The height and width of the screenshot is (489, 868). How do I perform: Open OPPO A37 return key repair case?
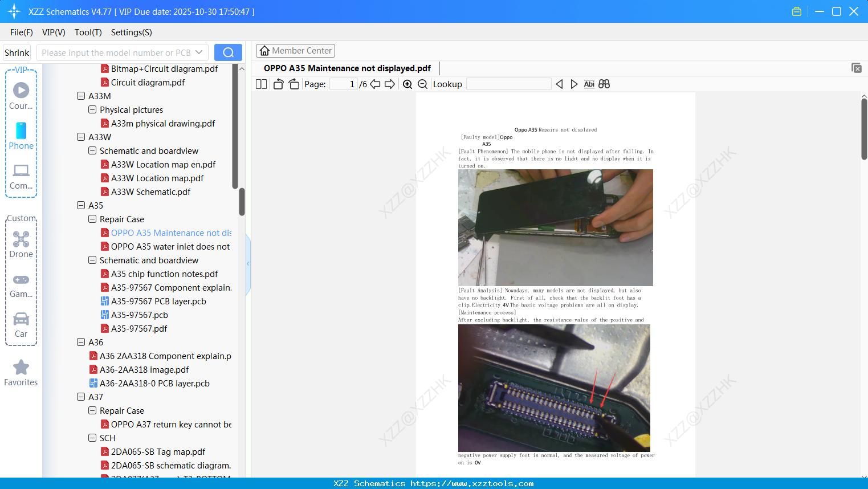[171, 425]
